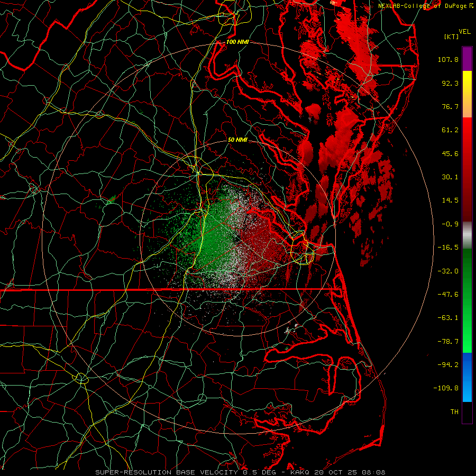Click the 76.7 velocity scale value

click(450, 106)
